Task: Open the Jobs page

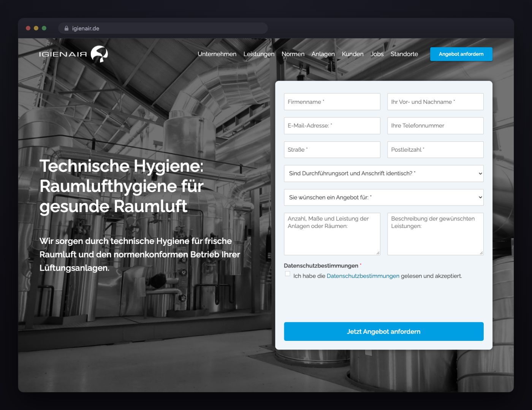Action: (x=377, y=54)
